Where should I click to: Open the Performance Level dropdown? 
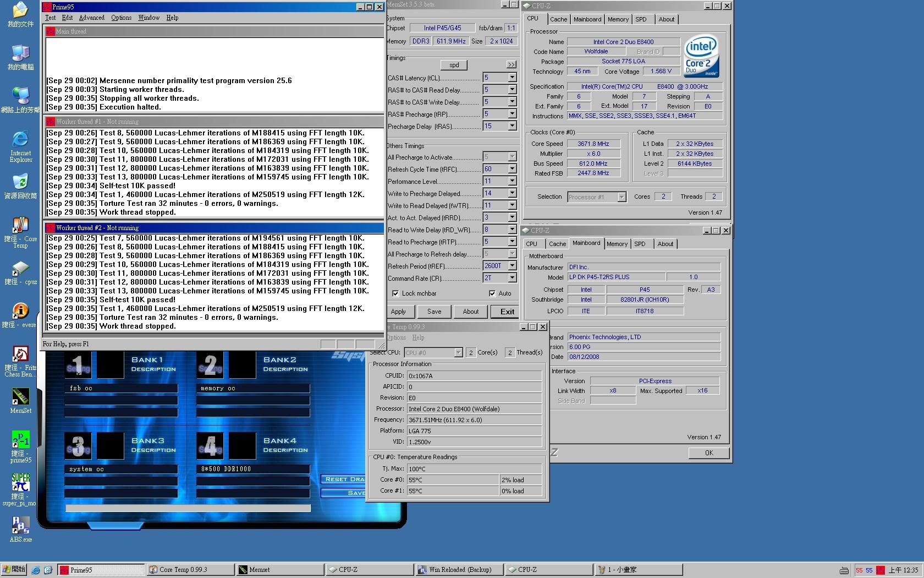(x=512, y=181)
